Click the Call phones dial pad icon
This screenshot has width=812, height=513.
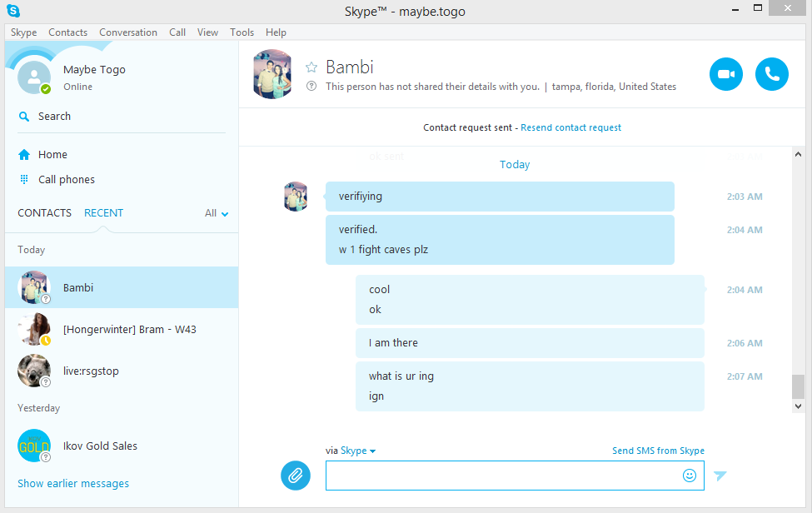(24, 179)
